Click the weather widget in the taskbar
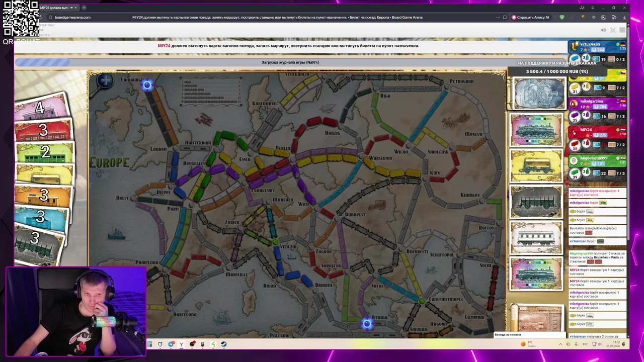The width and height of the screenshot is (644, 362). 528,344
